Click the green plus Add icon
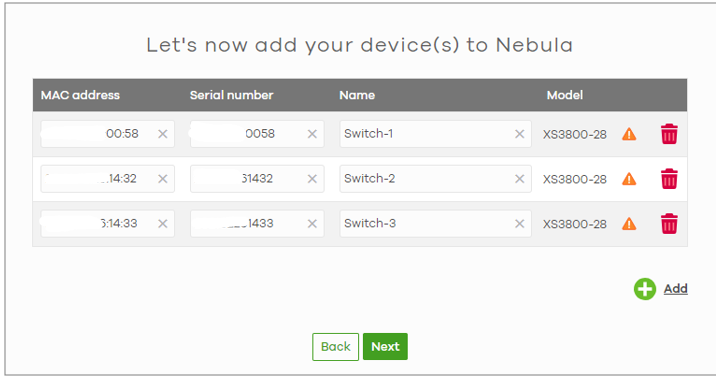Image resolution: width=716 pixels, height=379 pixels. (x=645, y=289)
